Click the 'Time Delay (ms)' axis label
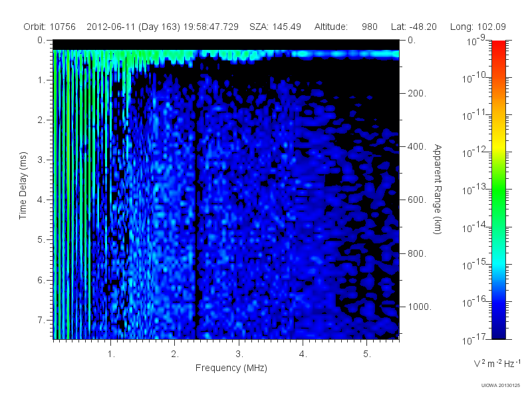Viewport: 532px width, 399px height. click(23, 186)
